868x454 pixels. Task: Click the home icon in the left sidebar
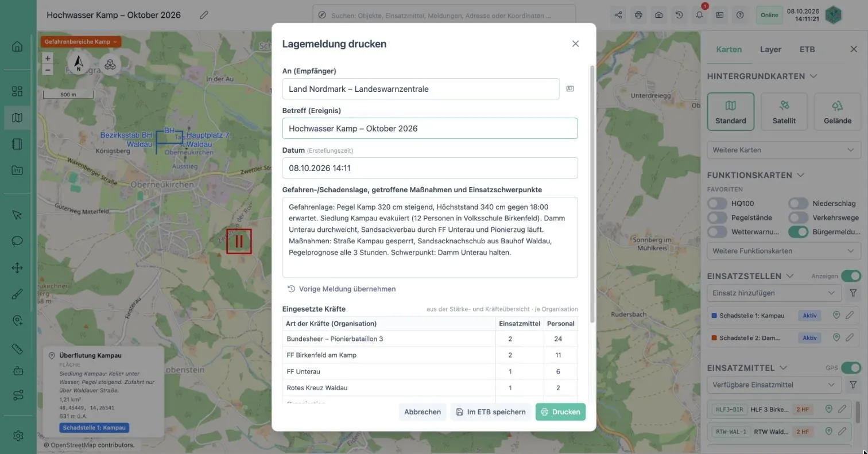pos(17,46)
